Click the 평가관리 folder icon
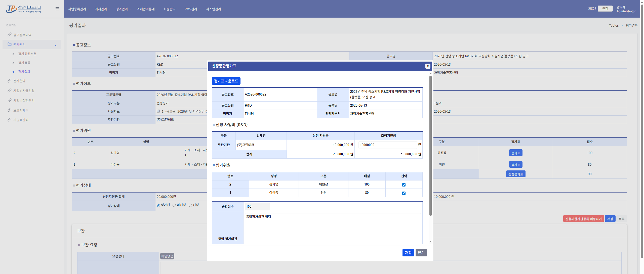Viewport: 644px width, 274px height. click(10, 44)
